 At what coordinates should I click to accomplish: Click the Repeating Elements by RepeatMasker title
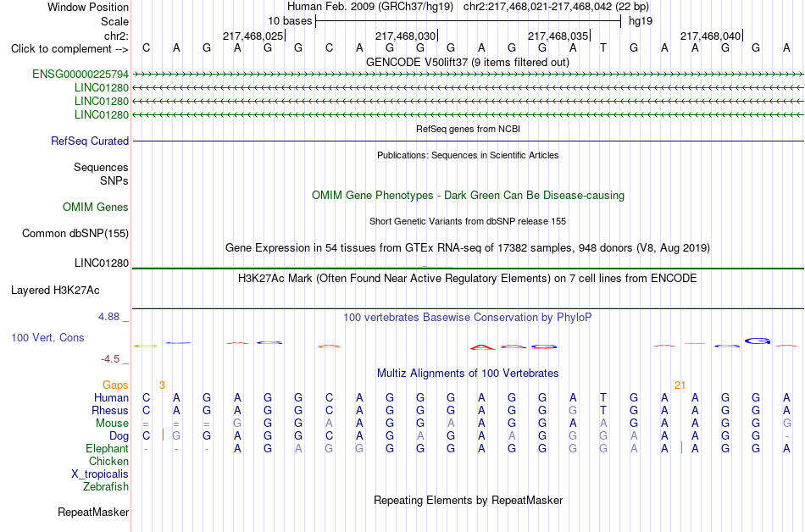tap(468, 500)
